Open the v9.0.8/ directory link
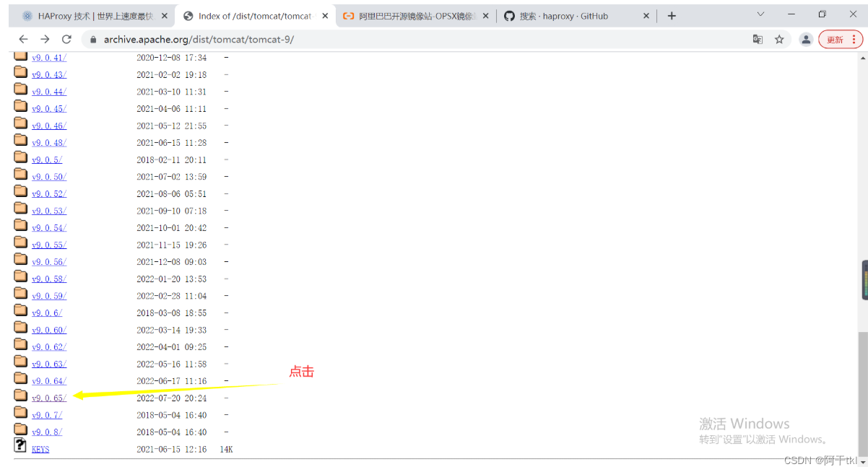Image resolution: width=868 pixels, height=472 pixels. [x=47, y=432]
